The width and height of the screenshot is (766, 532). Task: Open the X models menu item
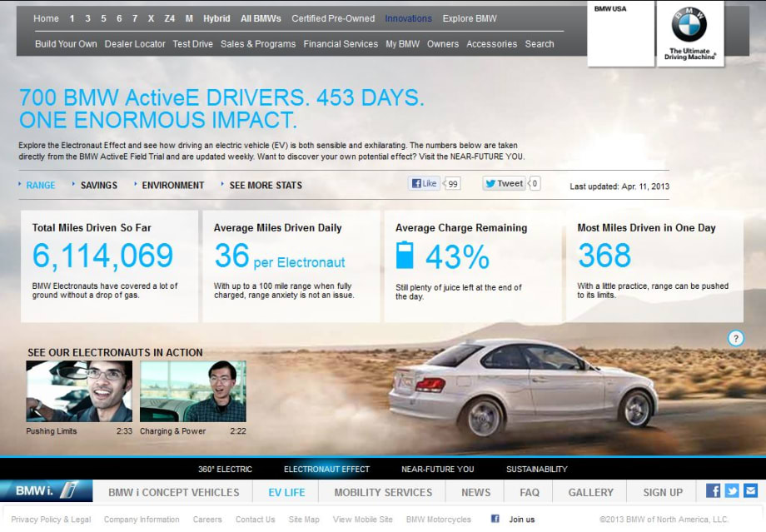point(151,18)
